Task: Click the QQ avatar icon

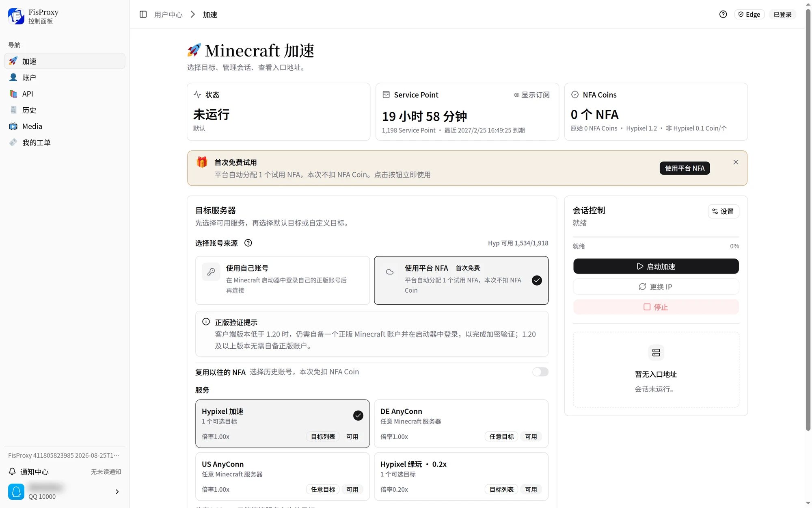Action: click(16, 492)
